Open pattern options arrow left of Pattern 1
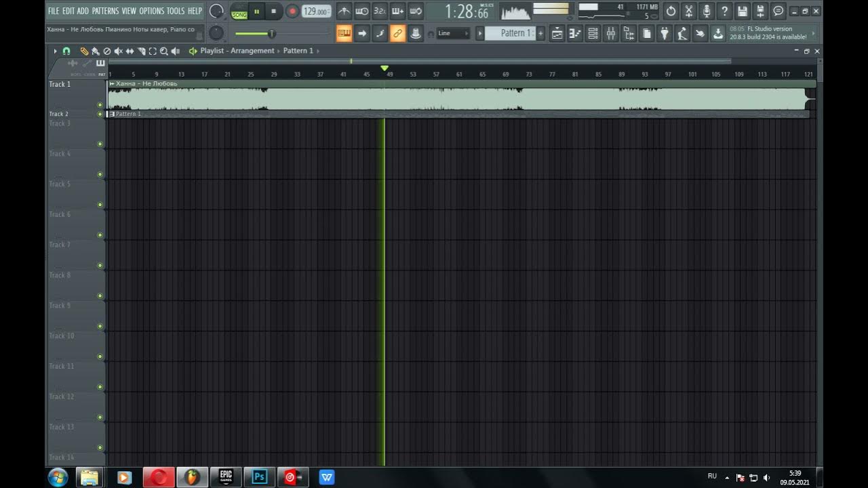Screen dimensions: 868x488 [480, 33]
